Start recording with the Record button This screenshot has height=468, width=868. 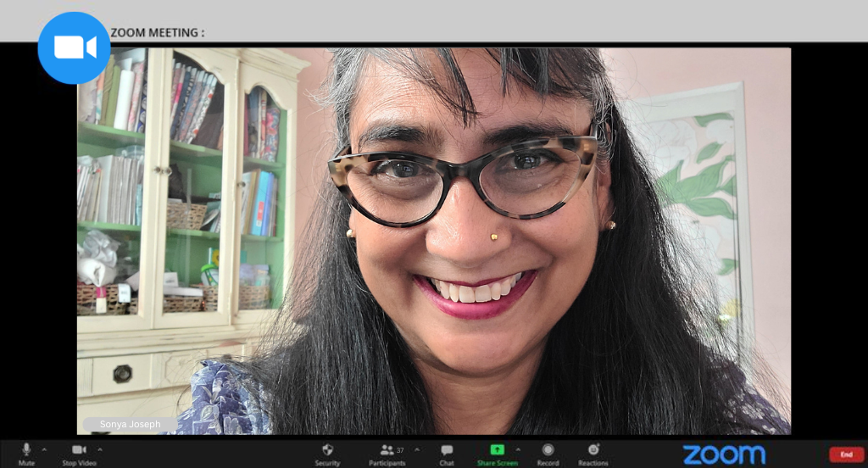[x=548, y=450]
